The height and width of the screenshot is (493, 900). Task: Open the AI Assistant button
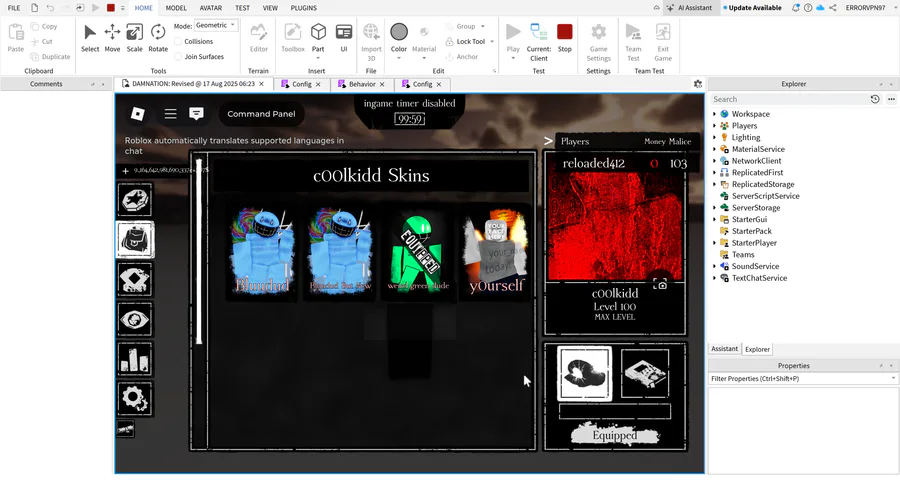click(x=689, y=8)
